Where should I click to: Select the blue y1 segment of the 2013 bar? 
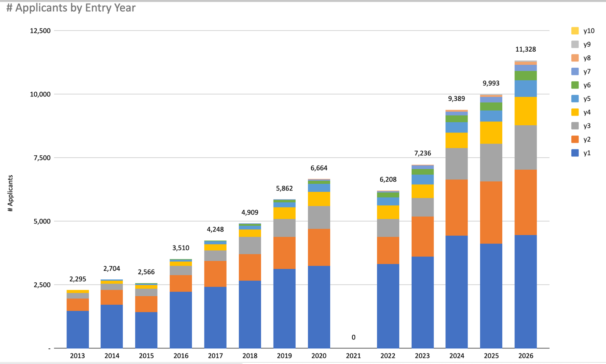point(77,330)
